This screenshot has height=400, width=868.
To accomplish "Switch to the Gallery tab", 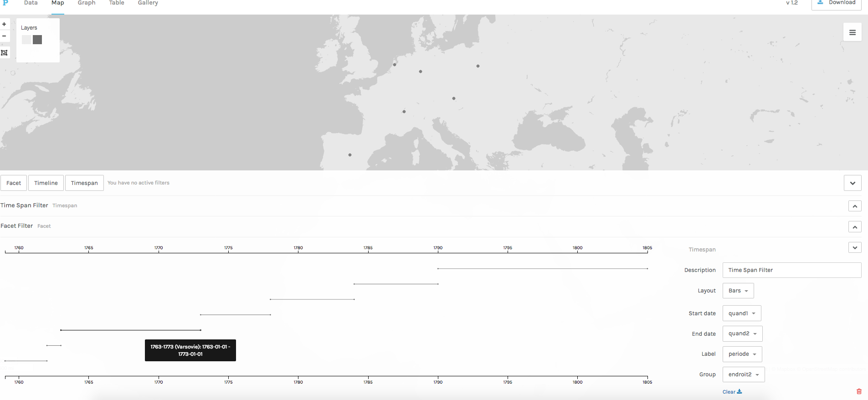I will 148,3.
